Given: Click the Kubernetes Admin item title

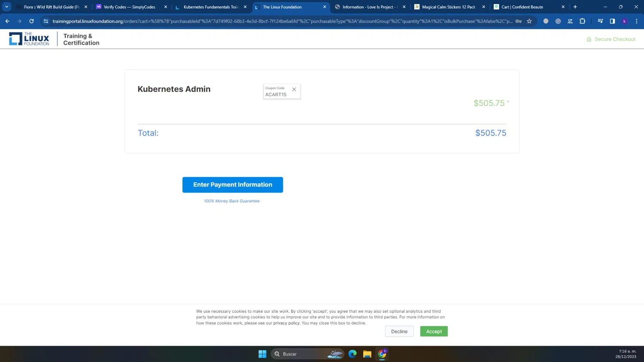Looking at the screenshot, I should [x=174, y=89].
